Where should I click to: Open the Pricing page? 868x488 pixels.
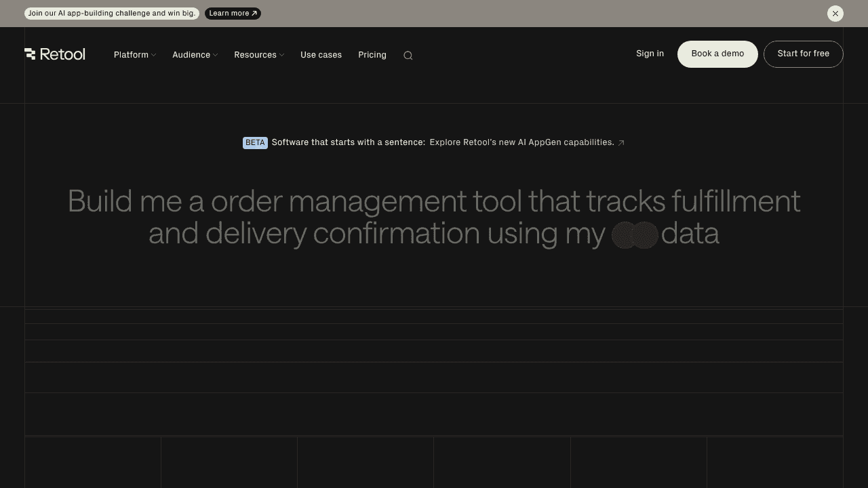point(372,55)
